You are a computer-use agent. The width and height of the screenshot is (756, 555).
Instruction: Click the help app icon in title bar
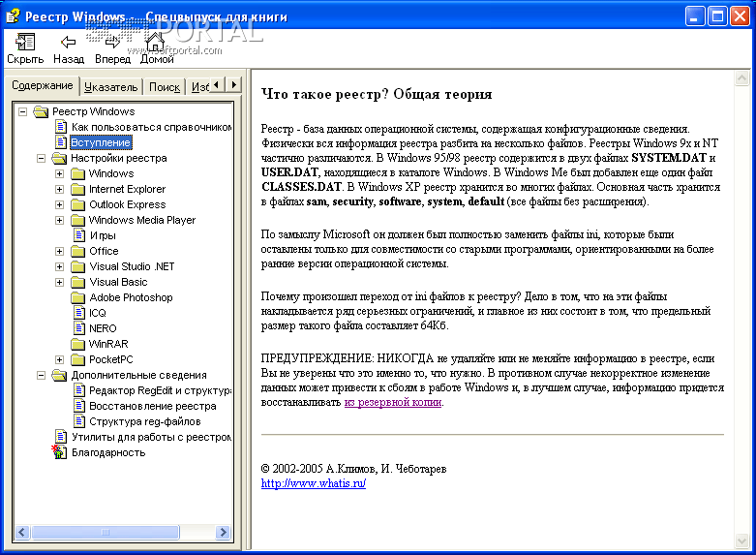(x=13, y=16)
